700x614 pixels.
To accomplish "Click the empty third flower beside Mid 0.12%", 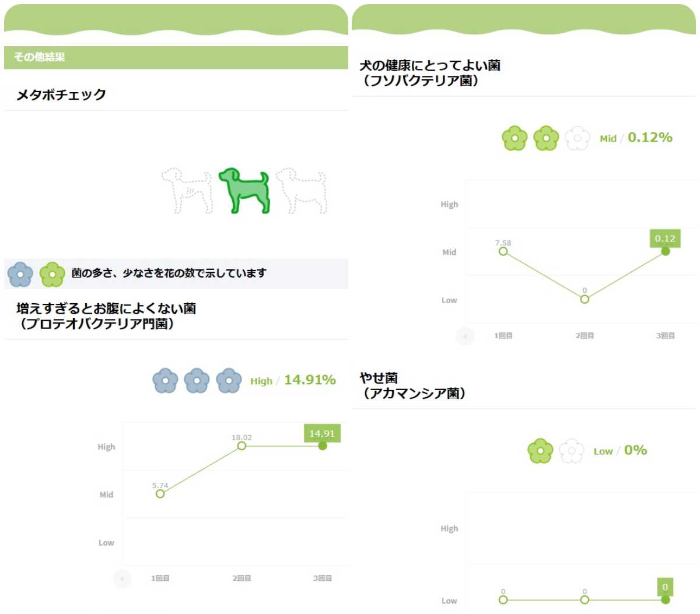I will pos(577,138).
